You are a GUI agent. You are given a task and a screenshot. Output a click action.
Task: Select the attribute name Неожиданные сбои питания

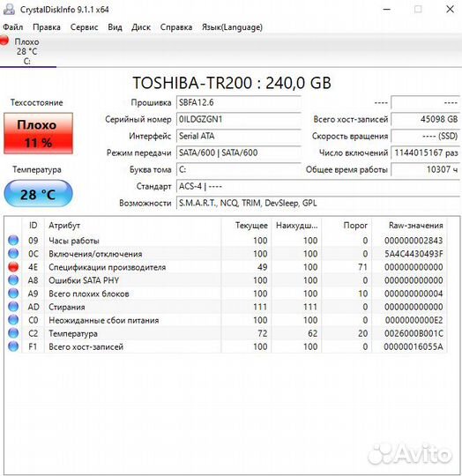(104, 320)
